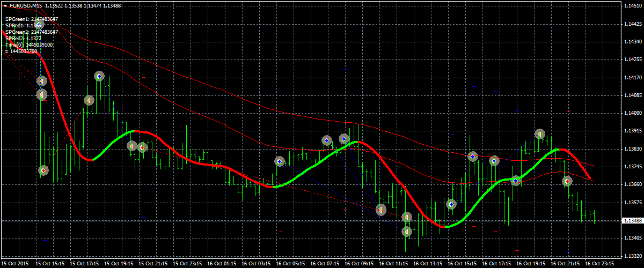Screen dimensions: 644x268
Task: Click the 16 Oct 13:15 time axis label
Action: point(428,264)
